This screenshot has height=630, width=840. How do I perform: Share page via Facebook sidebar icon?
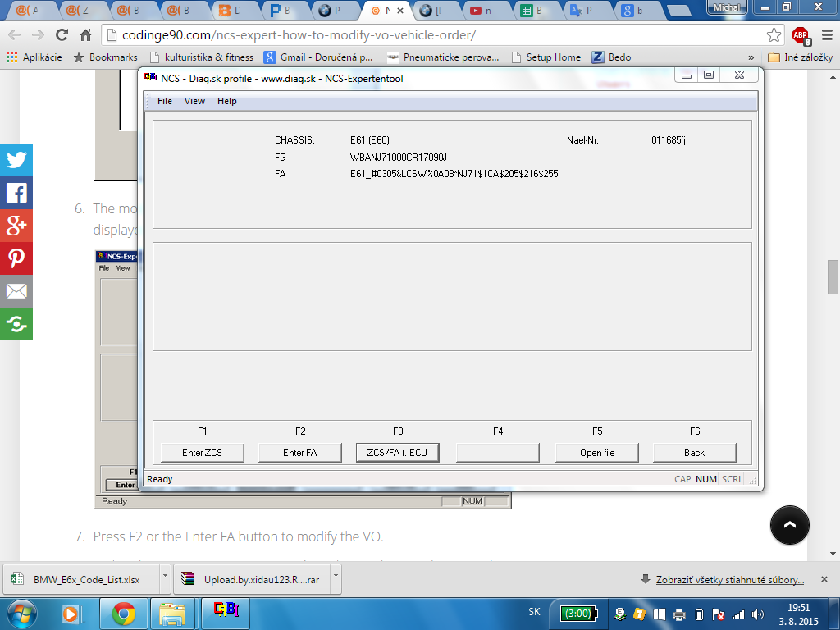[16, 193]
